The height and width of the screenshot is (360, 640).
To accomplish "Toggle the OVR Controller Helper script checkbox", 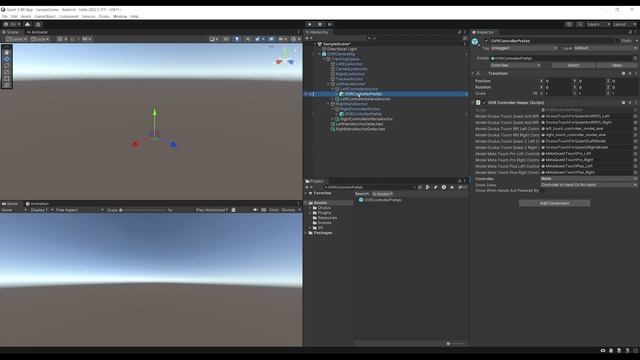I will point(484,103).
